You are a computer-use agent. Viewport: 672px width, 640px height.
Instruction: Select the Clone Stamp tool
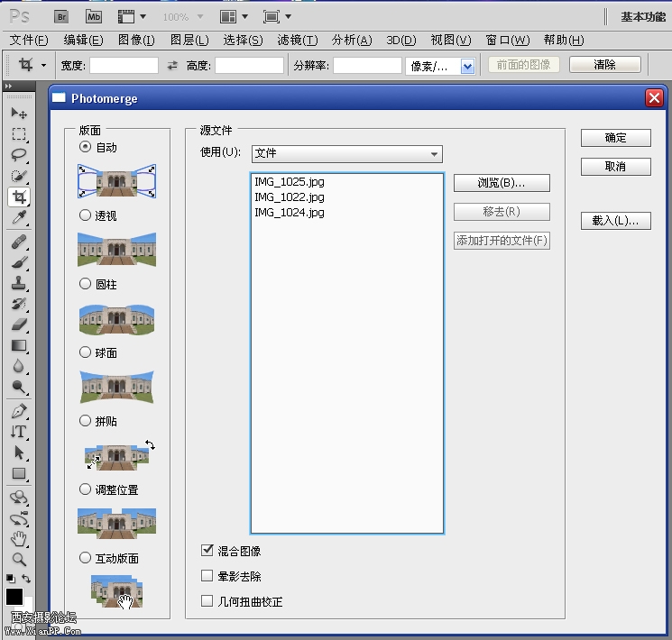(18, 283)
